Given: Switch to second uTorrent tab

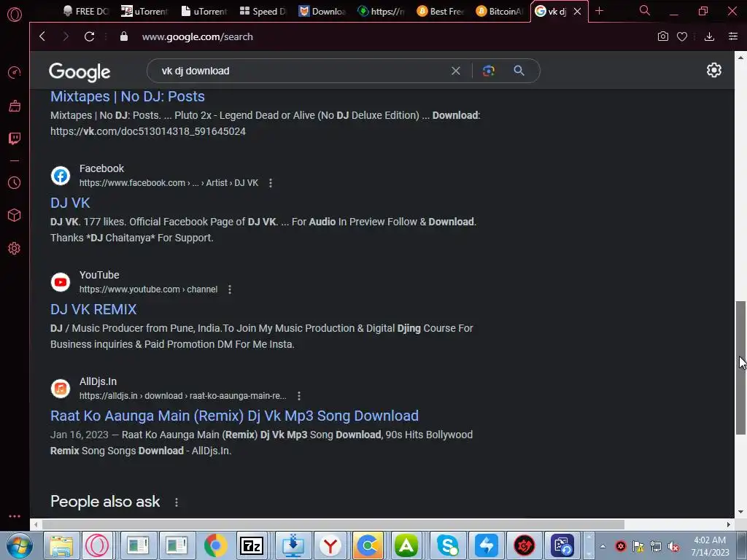Looking at the screenshot, I should point(204,11).
